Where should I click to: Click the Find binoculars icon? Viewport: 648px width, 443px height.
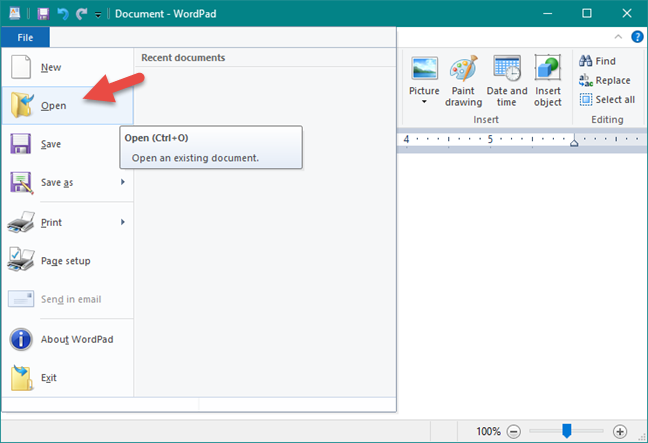click(585, 61)
